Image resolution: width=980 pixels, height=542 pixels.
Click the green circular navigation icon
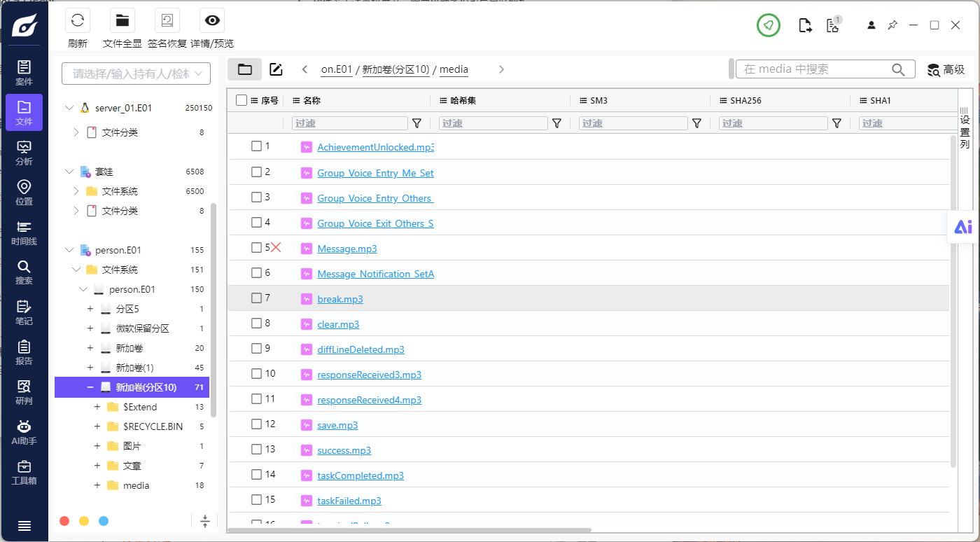[x=769, y=25]
